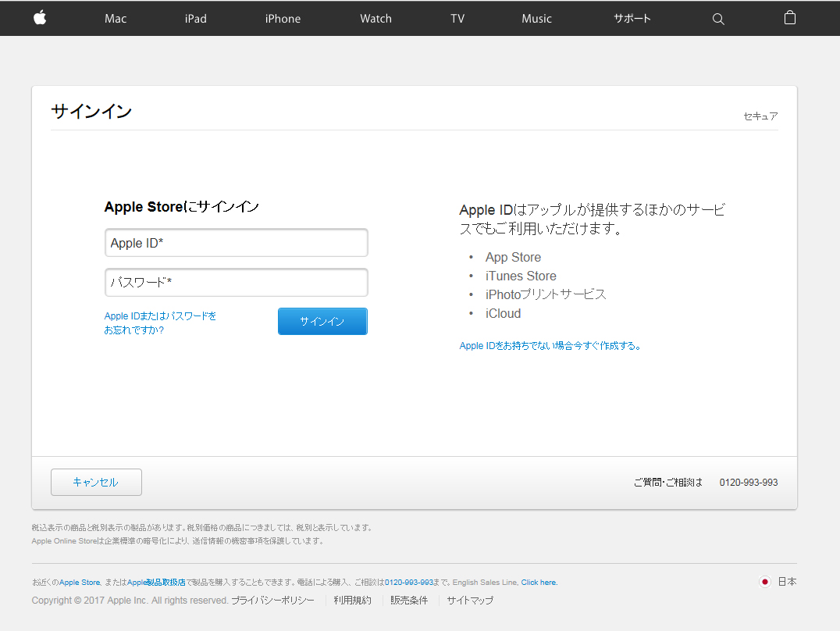This screenshot has height=631, width=840.
Task: Open the 利用規約 footer link
Action: coord(353,601)
